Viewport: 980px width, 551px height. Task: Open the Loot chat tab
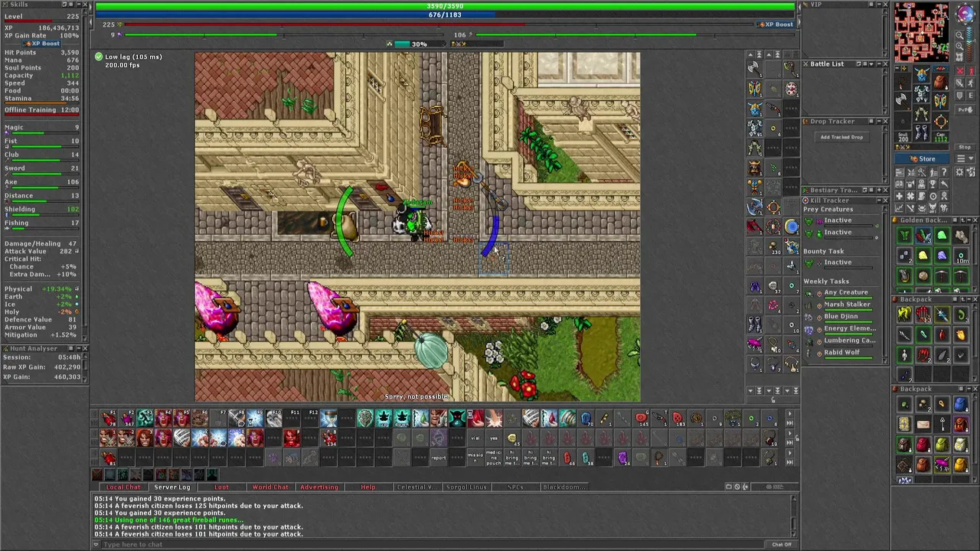point(221,487)
